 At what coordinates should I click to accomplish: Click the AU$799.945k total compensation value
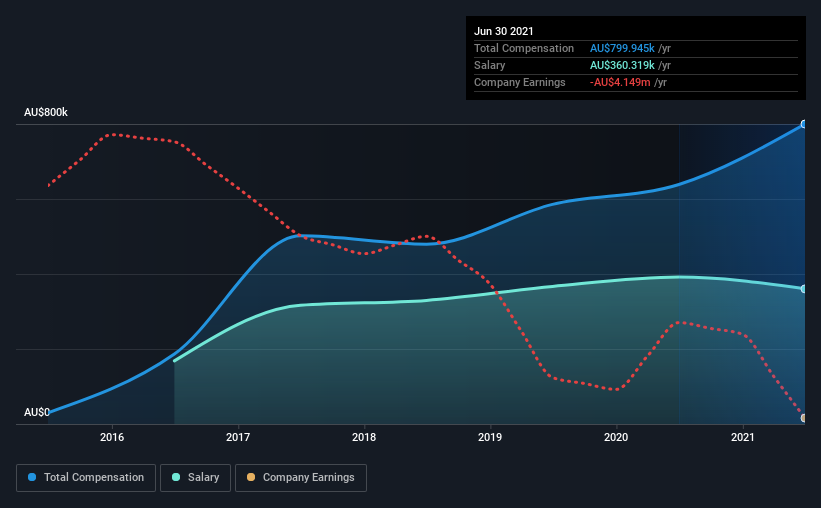[622, 48]
